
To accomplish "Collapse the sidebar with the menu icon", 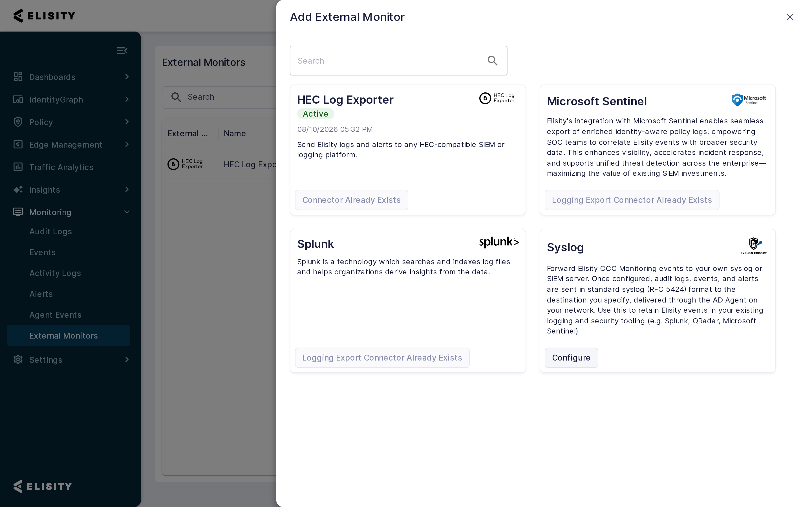I will tap(122, 51).
